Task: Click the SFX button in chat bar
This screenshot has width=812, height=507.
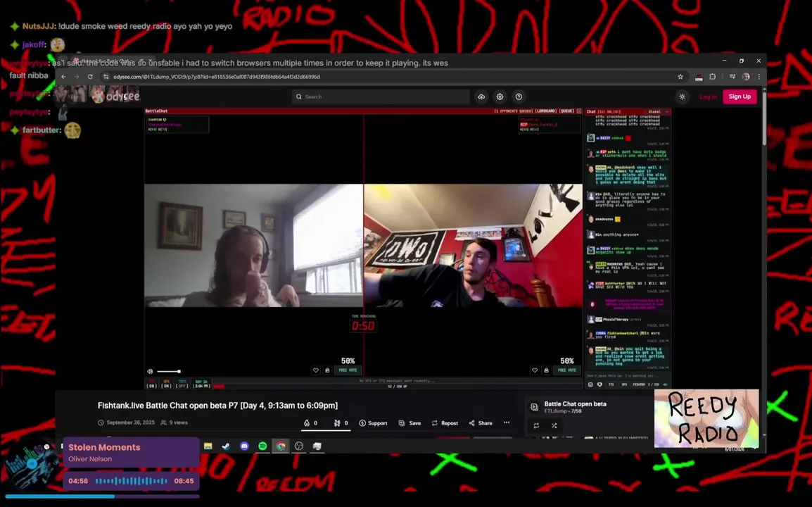Action: click(624, 384)
